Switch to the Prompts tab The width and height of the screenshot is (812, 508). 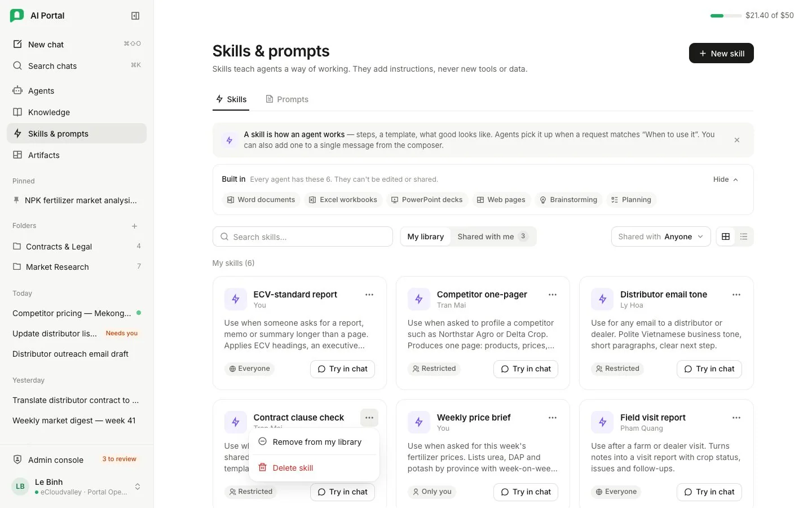(287, 99)
